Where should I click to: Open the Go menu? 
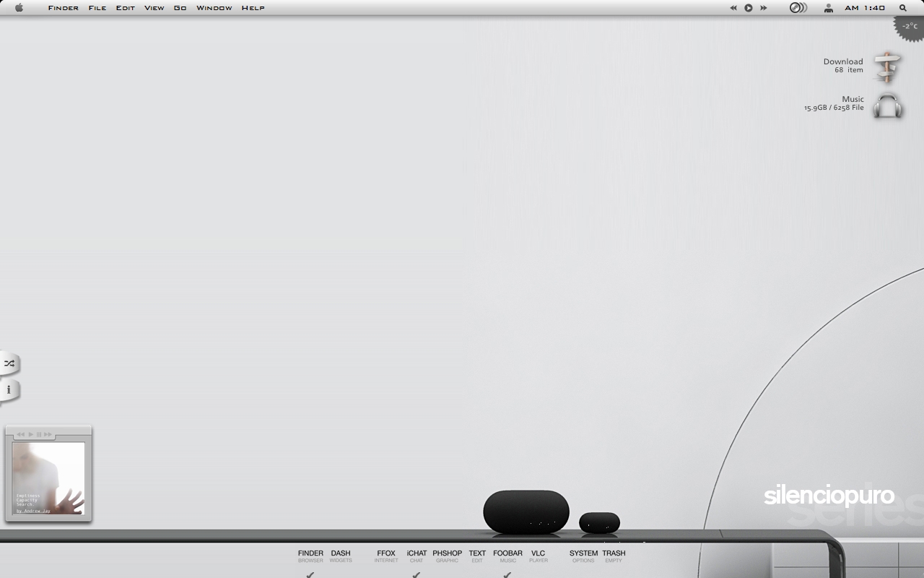point(180,8)
